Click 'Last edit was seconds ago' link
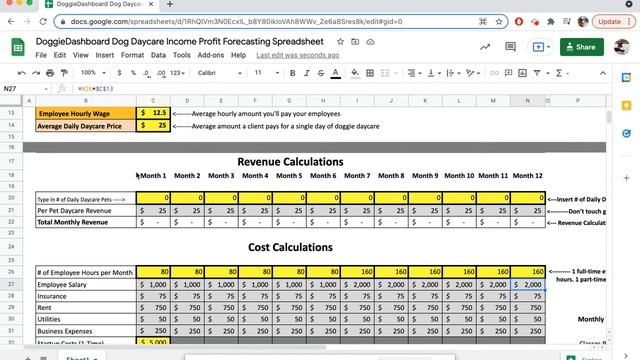The image size is (640, 360). (x=298, y=55)
